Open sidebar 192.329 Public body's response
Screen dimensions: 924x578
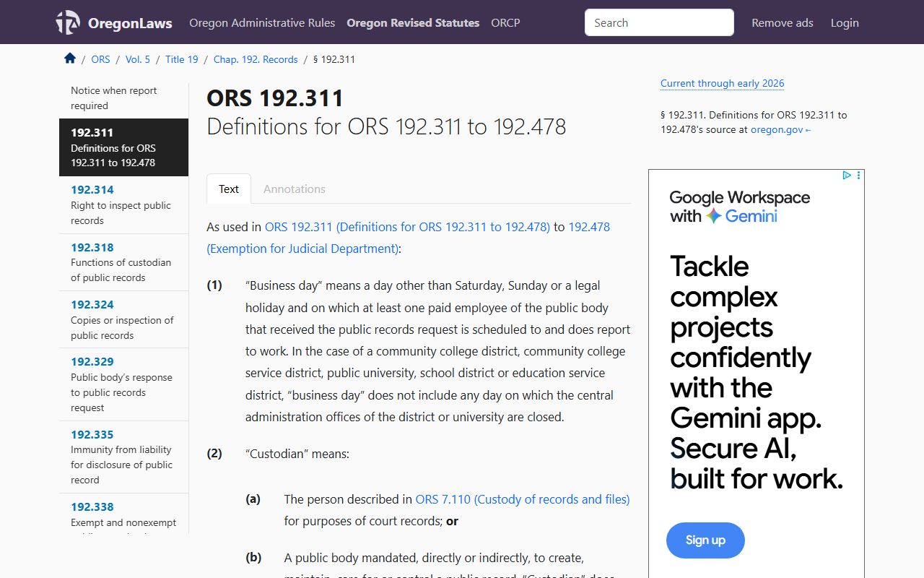pos(123,384)
